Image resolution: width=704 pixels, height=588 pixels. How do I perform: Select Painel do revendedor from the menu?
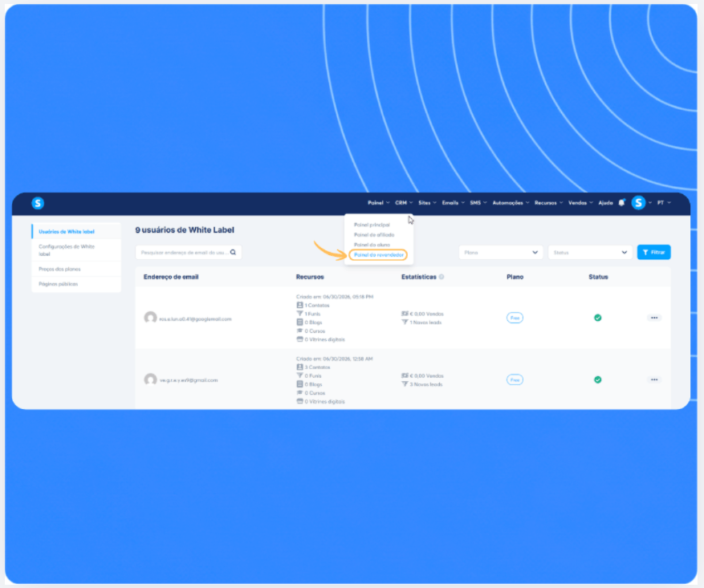pyautogui.click(x=378, y=255)
